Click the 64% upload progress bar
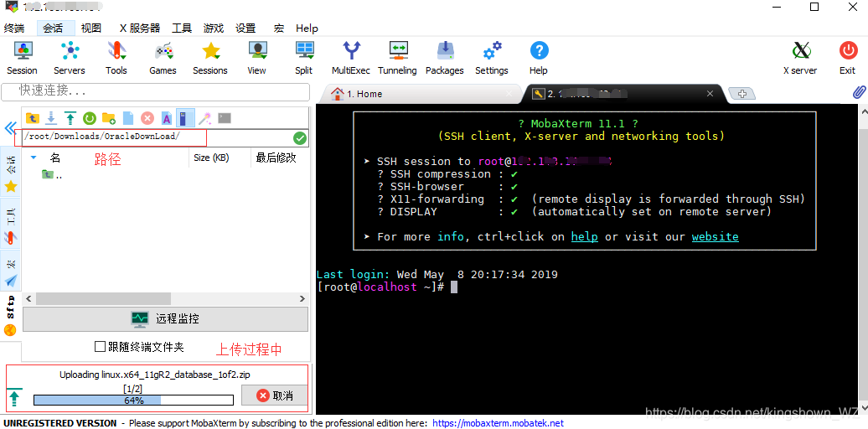868x429 pixels. point(133,401)
